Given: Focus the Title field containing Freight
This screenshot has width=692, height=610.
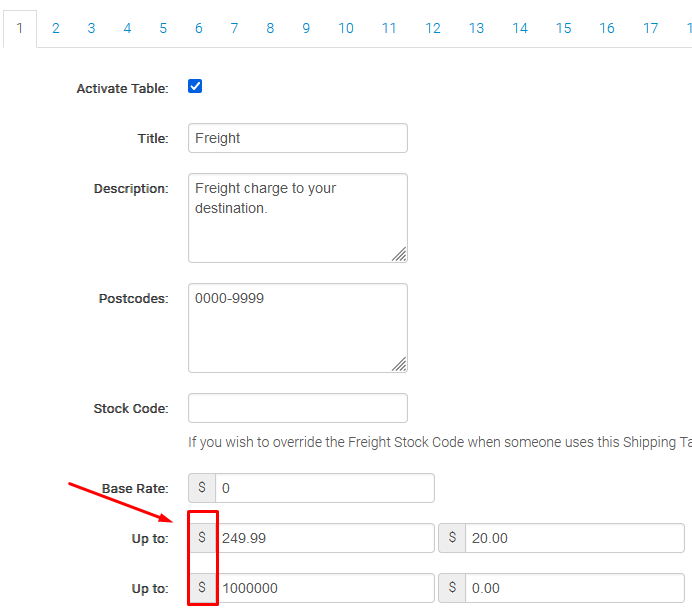Looking at the screenshot, I should [x=298, y=138].
